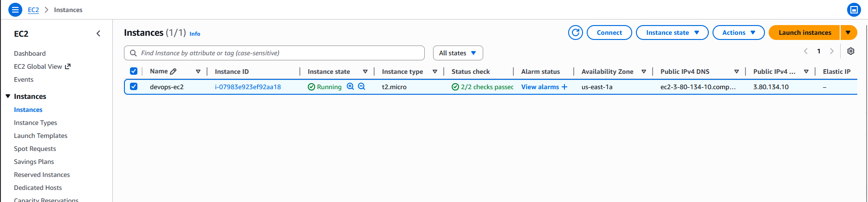Open Launch Templates in sidebar
This screenshot has height=202, width=868.
click(40, 136)
